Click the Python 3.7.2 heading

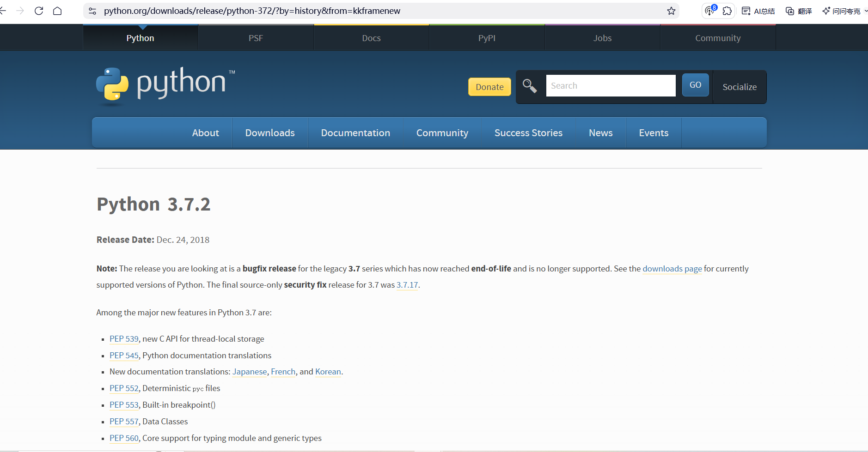click(153, 204)
